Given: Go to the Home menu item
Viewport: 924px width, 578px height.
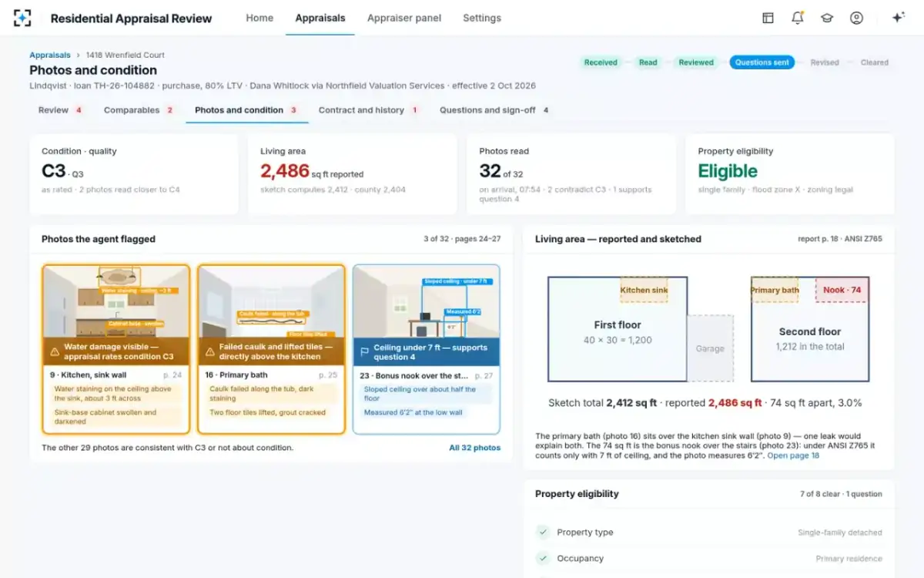Looking at the screenshot, I should pyautogui.click(x=259, y=18).
